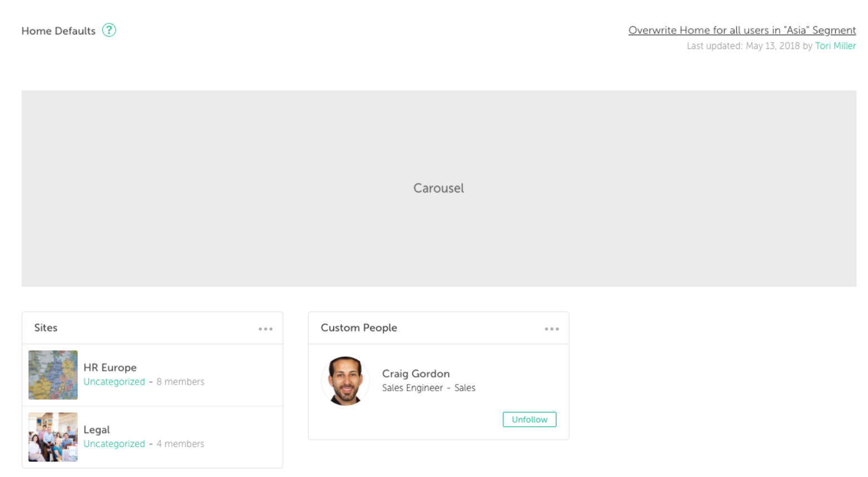Image resolution: width=868 pixels, height=477 pixels.
Task: Open the Custom People tile options menu
Action: (x=551, y=329)
